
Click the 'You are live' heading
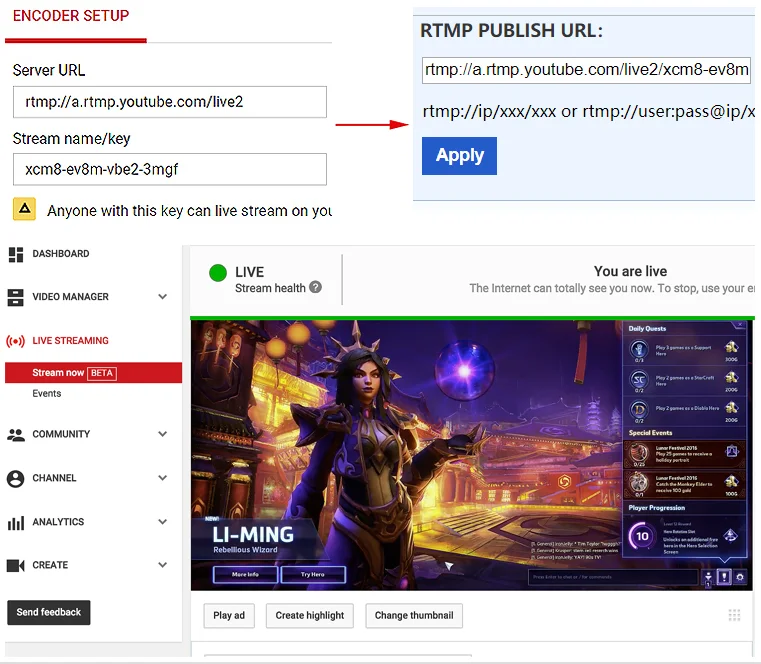pos(630,271)
